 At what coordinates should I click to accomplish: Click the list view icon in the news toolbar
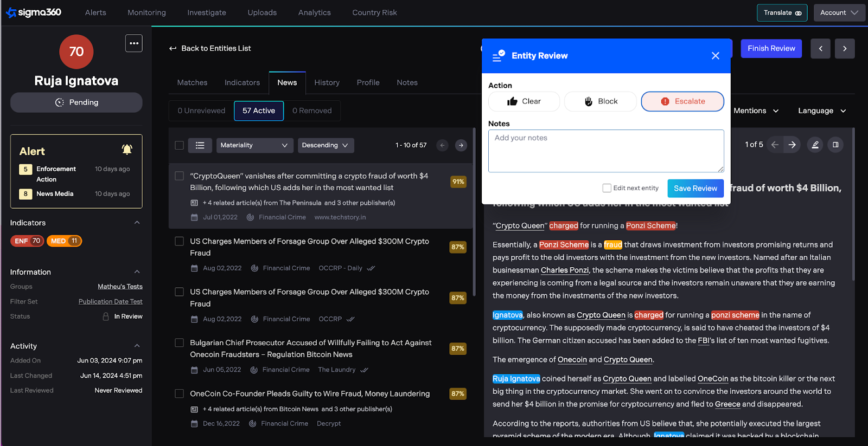point(200,145)
